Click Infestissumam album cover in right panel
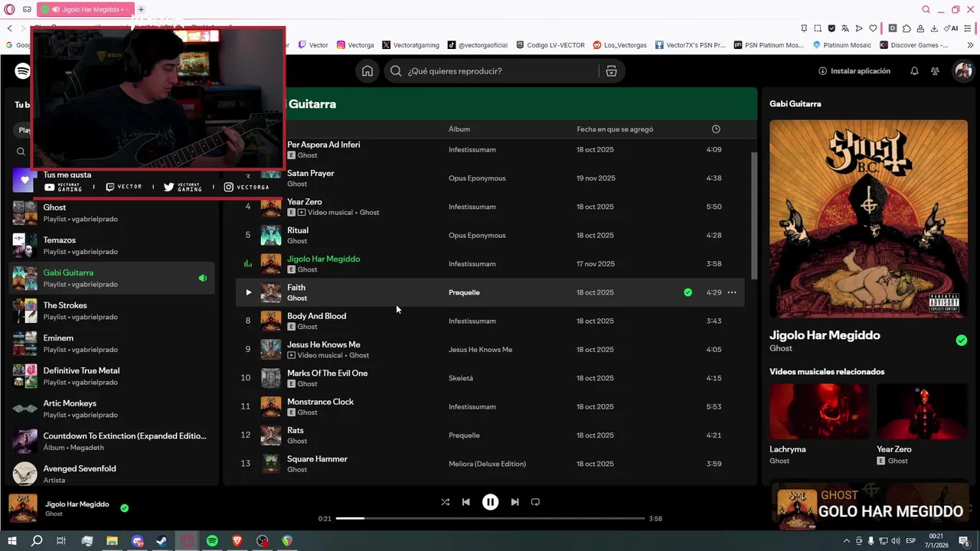This screenshot has height=551, width=980. [x=868, y=218]
